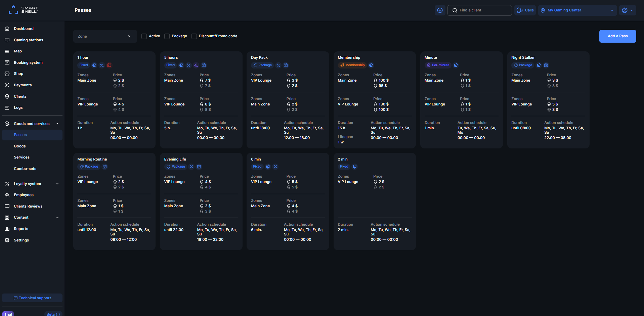This screenshot has width=644, height=316.
Task: Open the Combo-sets page
Action: point(25,169)
